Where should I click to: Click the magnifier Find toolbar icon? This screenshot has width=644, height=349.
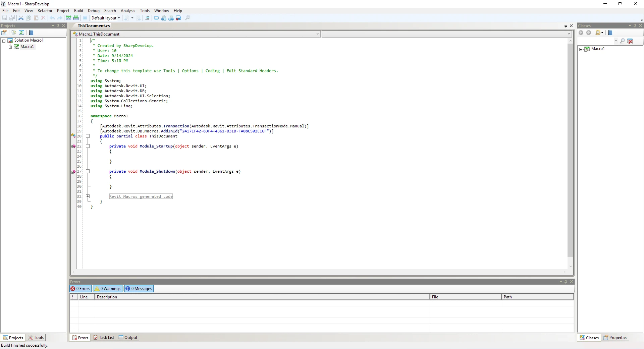188,18
